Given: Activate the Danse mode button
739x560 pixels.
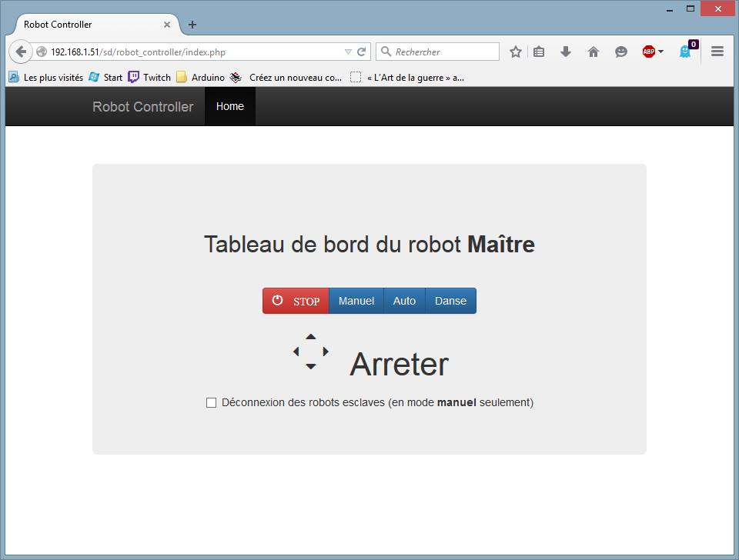Looking at the screenshot, I should [x=450, y=301].
